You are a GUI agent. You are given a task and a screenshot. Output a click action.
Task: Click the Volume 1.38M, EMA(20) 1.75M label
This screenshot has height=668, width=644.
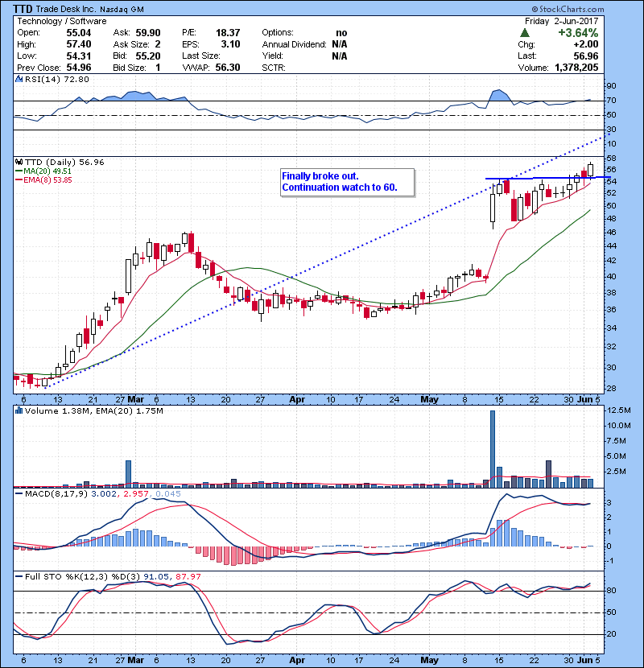93,410
